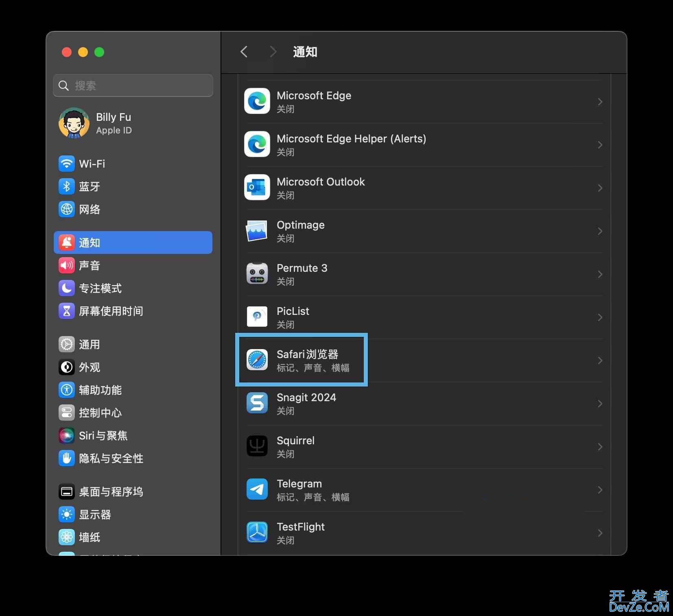
Task: Click the 搜索 search field
Action: [x=133, y=85]
